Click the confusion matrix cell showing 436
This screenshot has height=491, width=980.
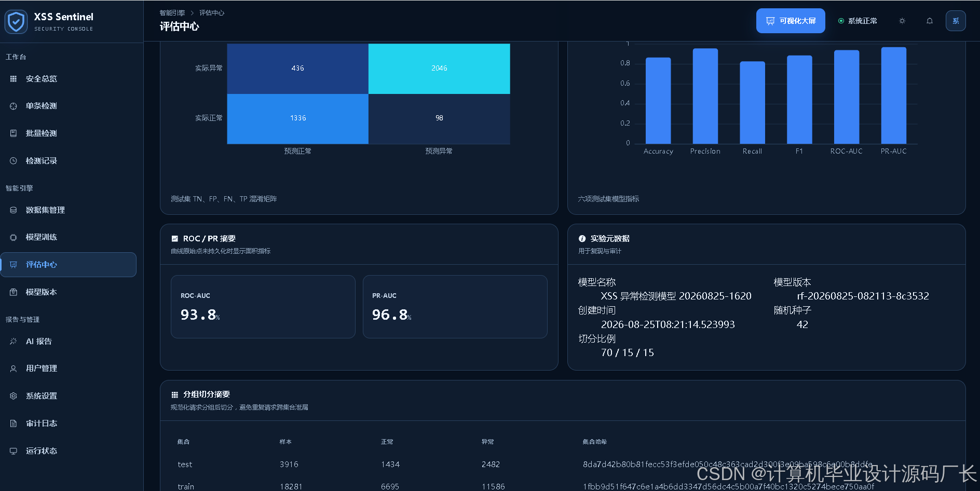pos(298,69)
